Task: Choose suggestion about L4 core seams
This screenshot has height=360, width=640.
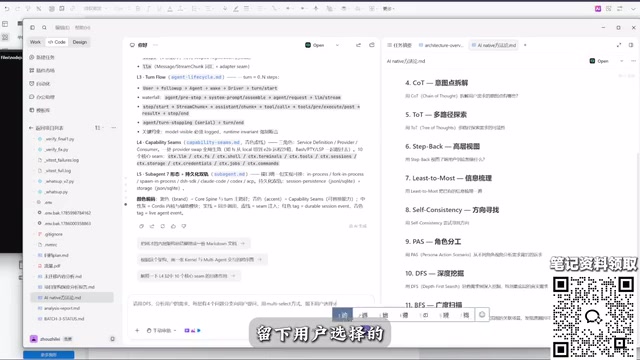Action: click(188, 276)
